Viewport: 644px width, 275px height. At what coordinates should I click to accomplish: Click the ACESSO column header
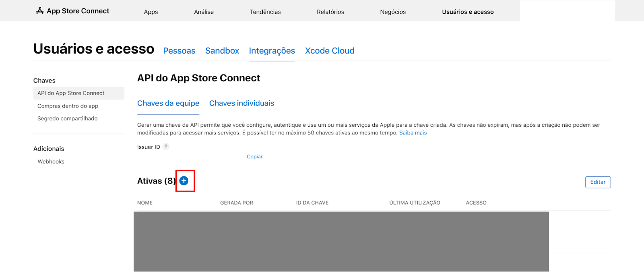click(476, 203)
